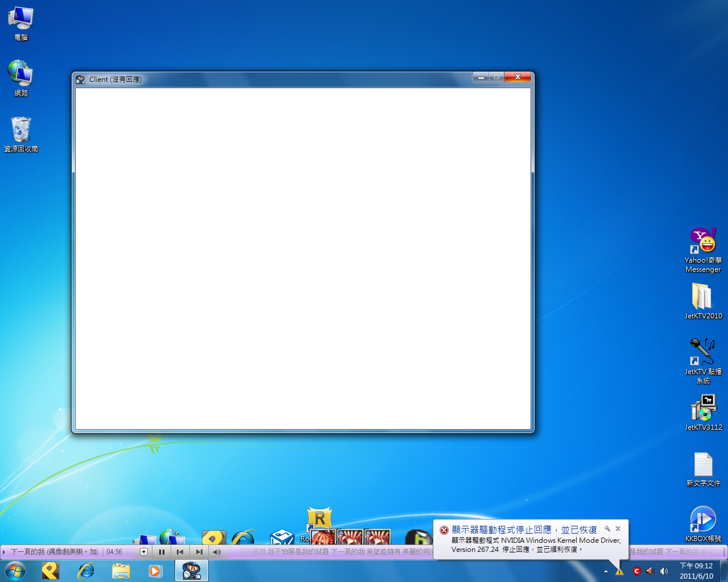Viewport: 728px width, 582px height.
Task: Click the NVIDIA Kernel Mode Driver message text
Action: pyautogui.click(x=536, y=545)
